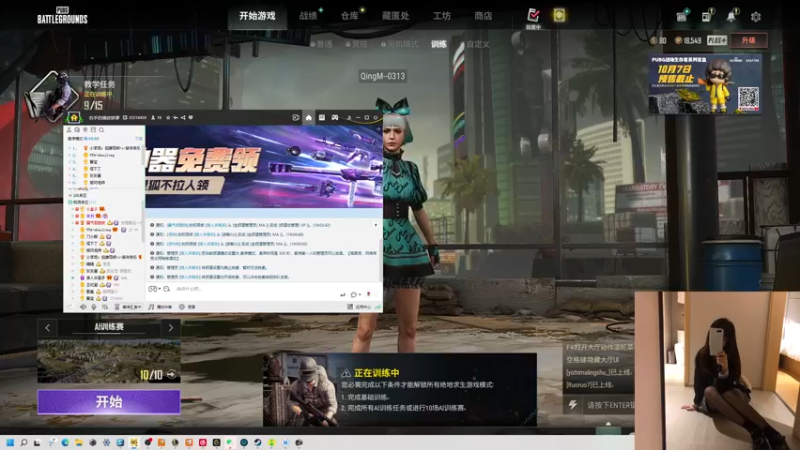Image resolution: width=800 pixels, height=450 pixels.
Task: Click the user icon in channel list toolbar
Action: 69,130
